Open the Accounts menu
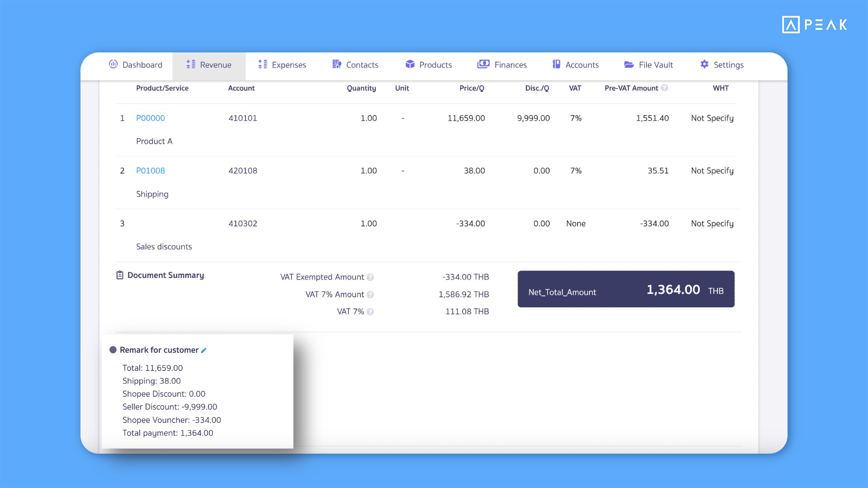This screenshot has height=488, width=868. click(x=575, y=65)
